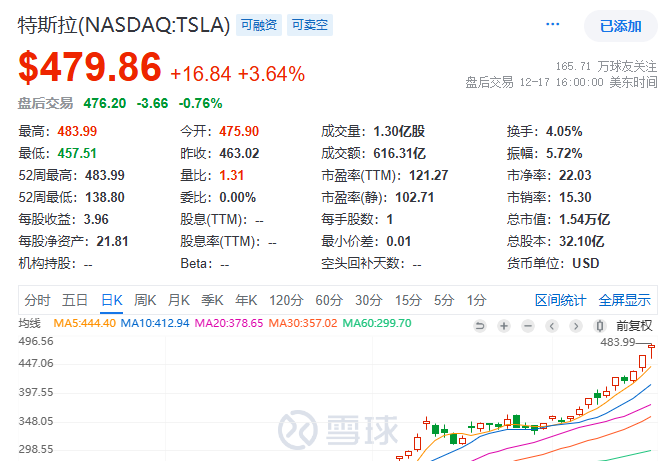Click the 最低 value 457.51
Screen dimensions: 671x461
click(x=77, y=153)
